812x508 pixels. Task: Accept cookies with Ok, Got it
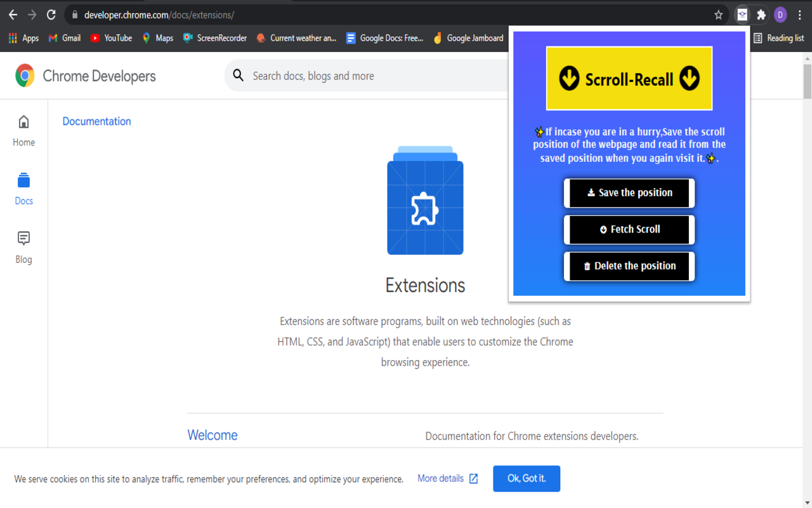point(526,478)
